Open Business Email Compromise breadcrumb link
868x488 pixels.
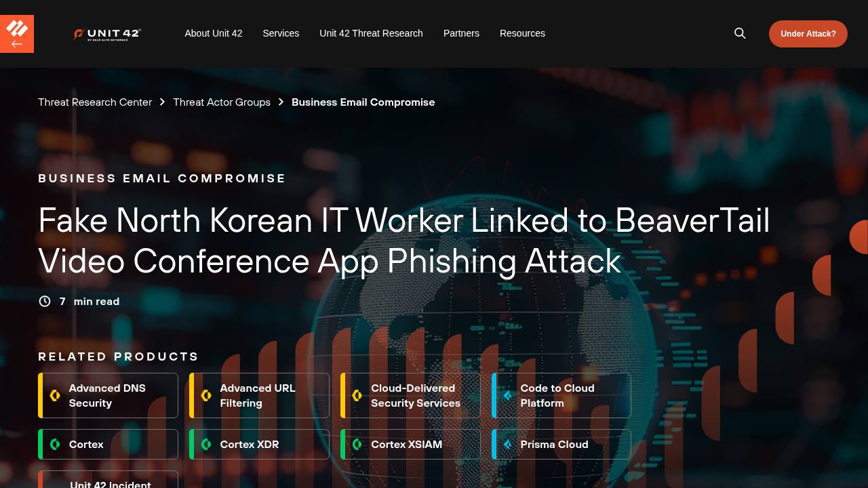(363, 102)
